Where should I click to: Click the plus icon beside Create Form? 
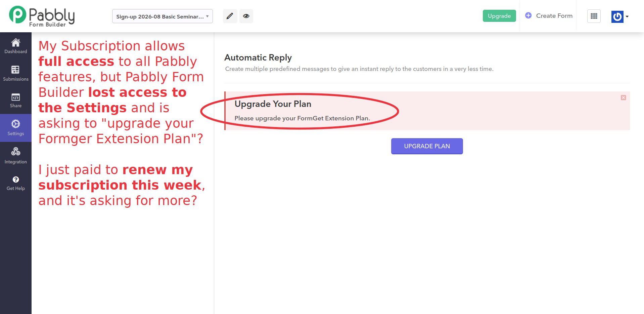(528, 15)
